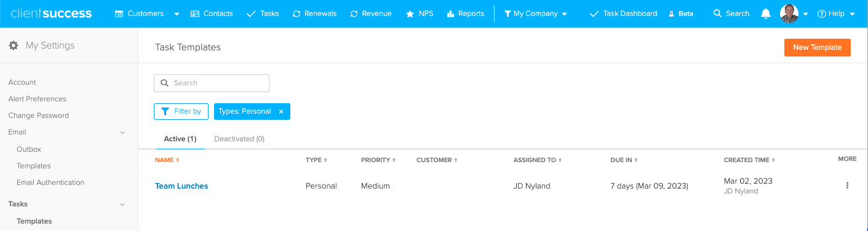Viewport: 868px width, 231px height.
Task: Open the Team Lunches template
Action: point(181,186)
